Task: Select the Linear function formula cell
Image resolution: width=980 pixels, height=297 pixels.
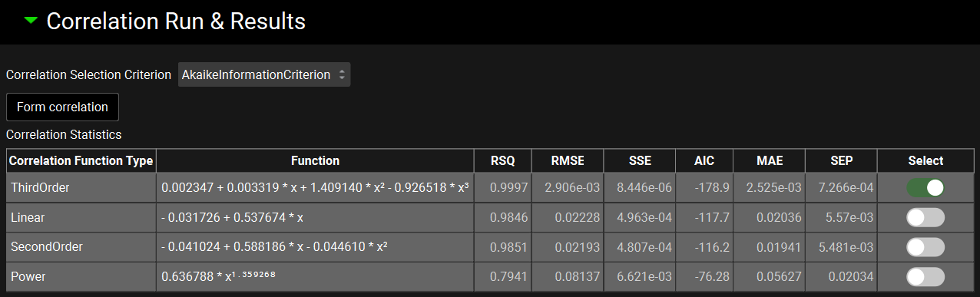Action: (x=315, y=218)
